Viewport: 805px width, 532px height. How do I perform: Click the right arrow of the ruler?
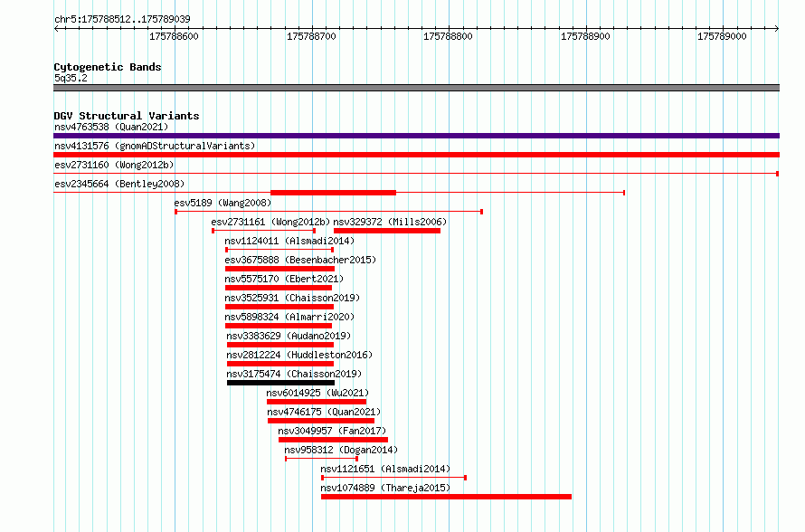(777, 29)
